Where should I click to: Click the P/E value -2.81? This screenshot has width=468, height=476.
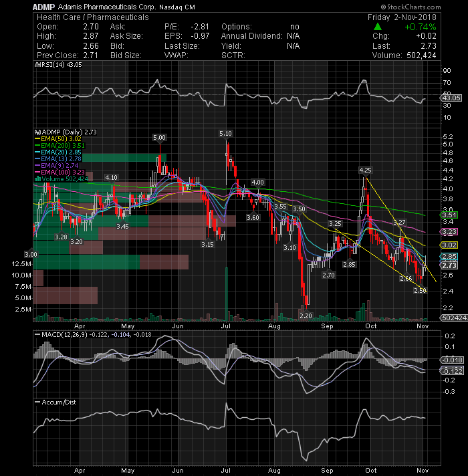click(200, 27)
